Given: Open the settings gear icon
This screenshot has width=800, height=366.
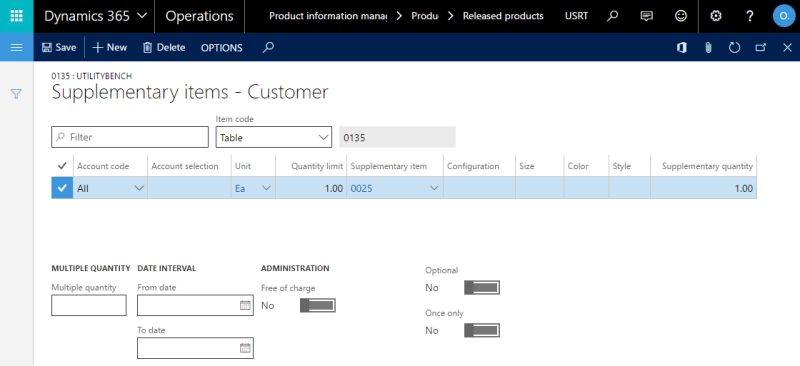Looking at the screenshot, I should coord(716,16).
